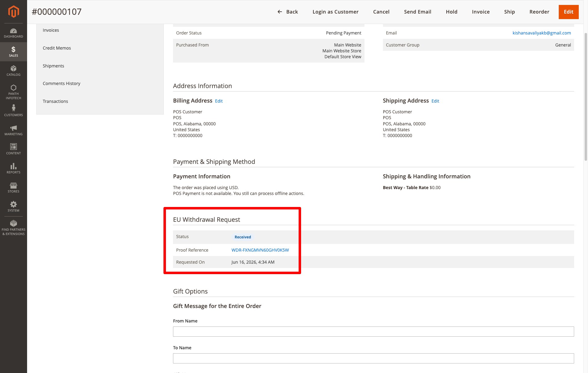Viewport: 588px width, 373px height.
Task: Click the To Name input field
Action: (373, 358)
